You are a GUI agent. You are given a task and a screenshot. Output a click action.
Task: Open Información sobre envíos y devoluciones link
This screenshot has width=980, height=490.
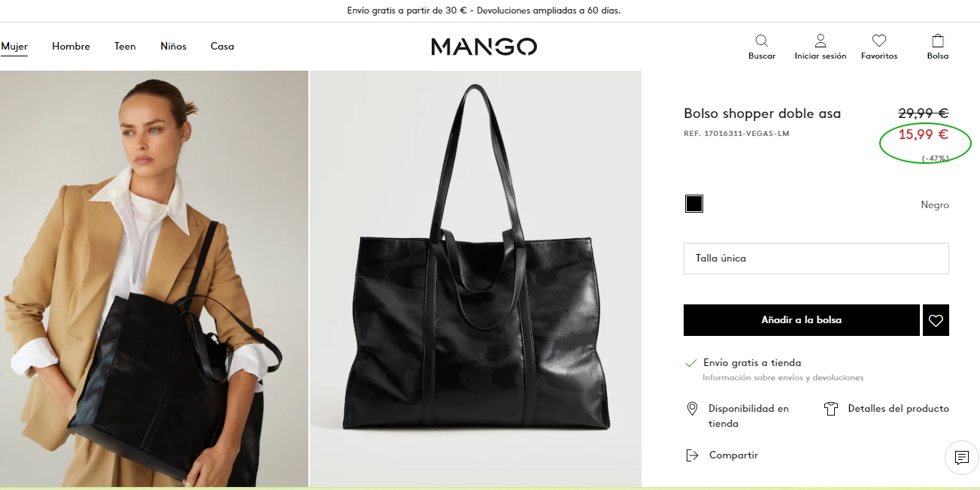tap(783, 377)
